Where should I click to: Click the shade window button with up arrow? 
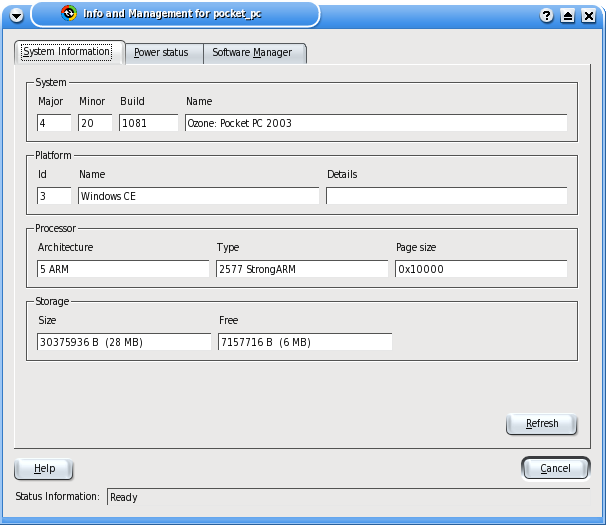[568, 16]
